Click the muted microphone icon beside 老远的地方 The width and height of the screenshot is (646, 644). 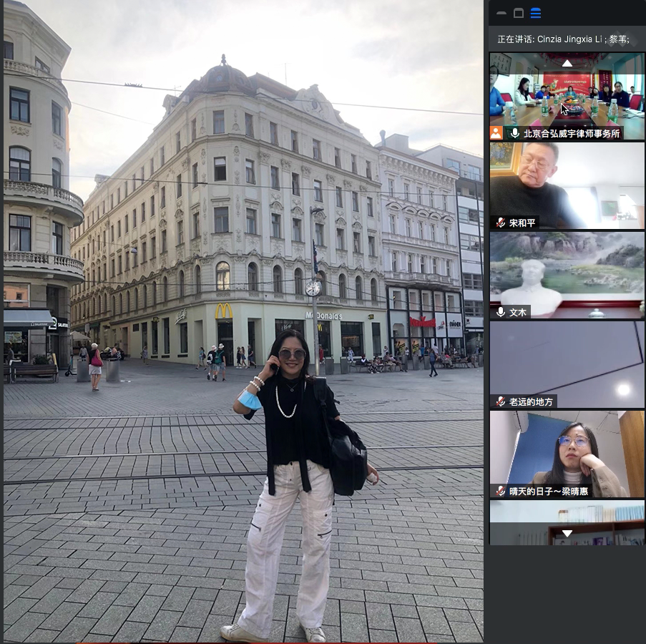[x=501, y=401]
